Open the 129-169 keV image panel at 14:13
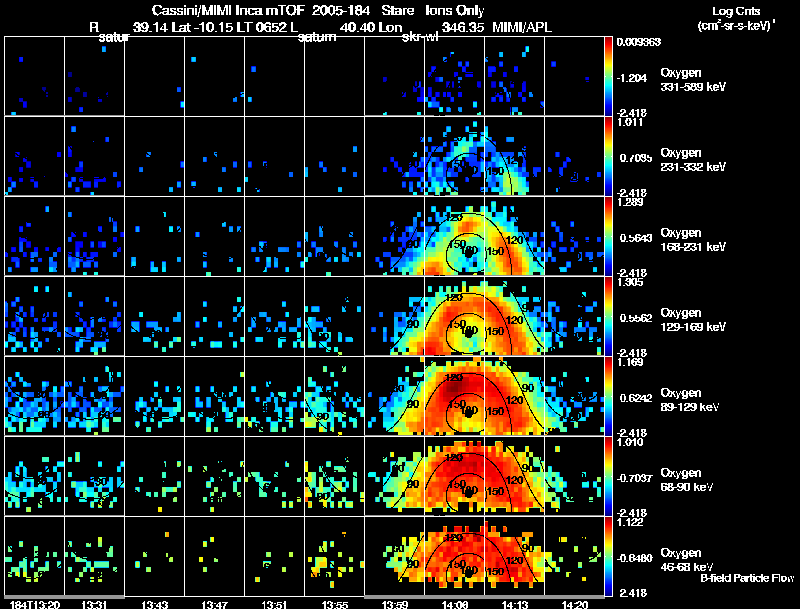 pyautogui.click(x=514, y=316)
